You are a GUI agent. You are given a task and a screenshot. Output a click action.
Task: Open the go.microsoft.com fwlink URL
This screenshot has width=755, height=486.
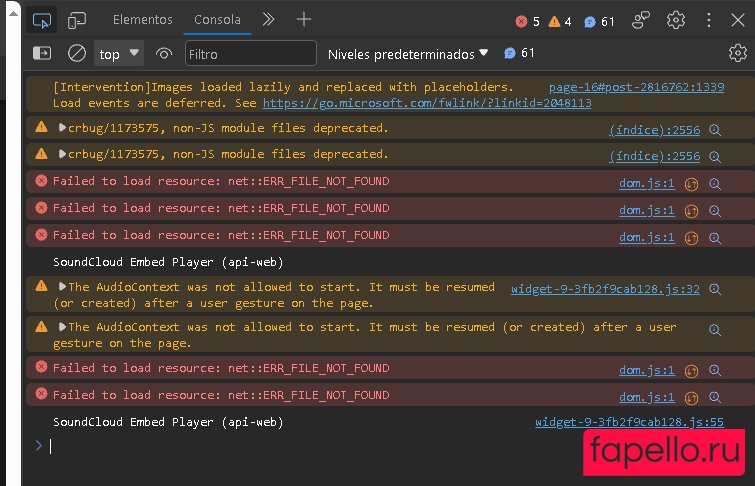pyautogui.click(x=427, y=103)
